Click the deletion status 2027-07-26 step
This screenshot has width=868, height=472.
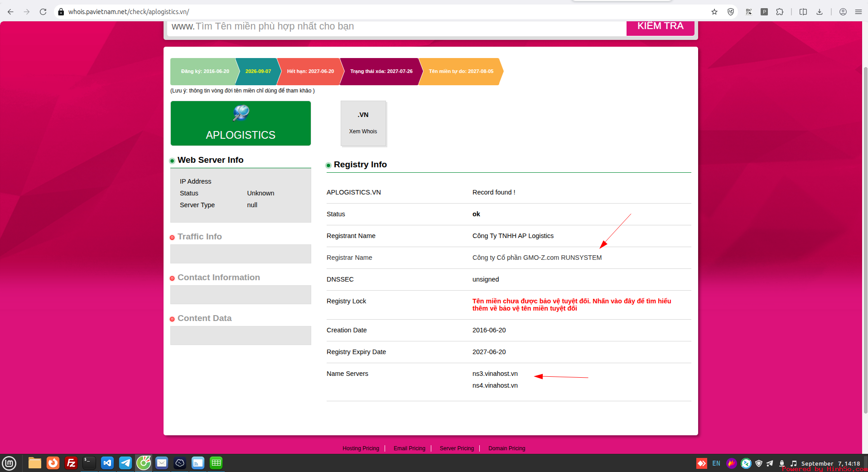(x=381, y=71)
